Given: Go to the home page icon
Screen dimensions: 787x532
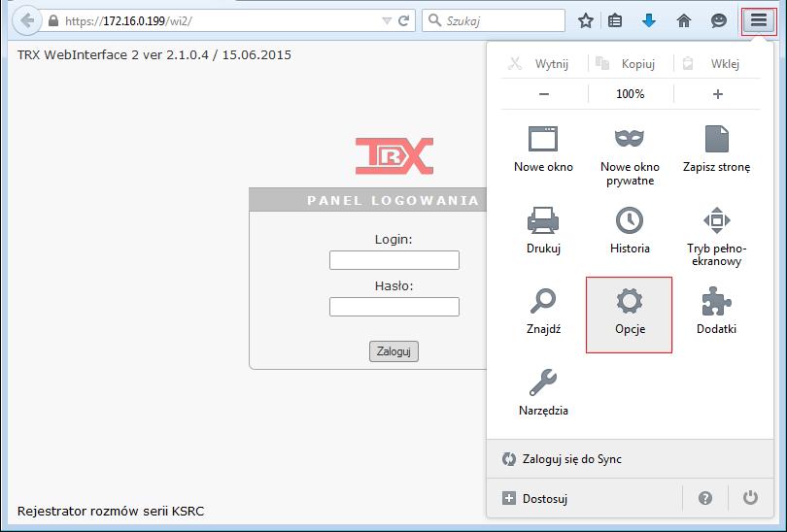Looking at the screenshot, I should tap(684, 21).
